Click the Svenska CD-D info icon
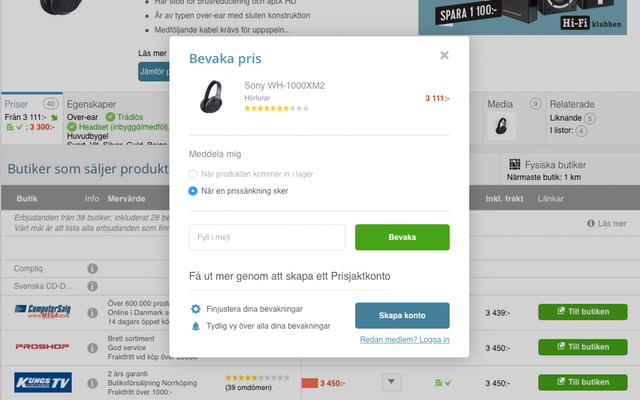Viewport: 640px width, 400px height. pos(93,286)
